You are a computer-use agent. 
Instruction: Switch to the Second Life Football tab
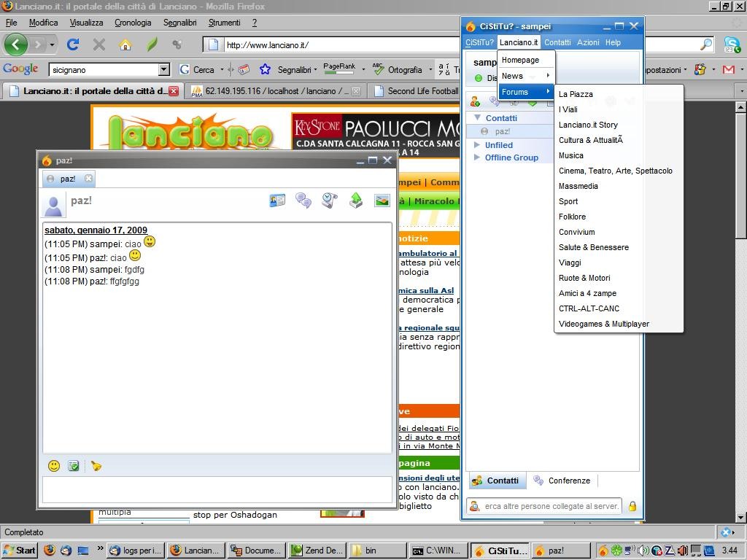tap(417, 91)
